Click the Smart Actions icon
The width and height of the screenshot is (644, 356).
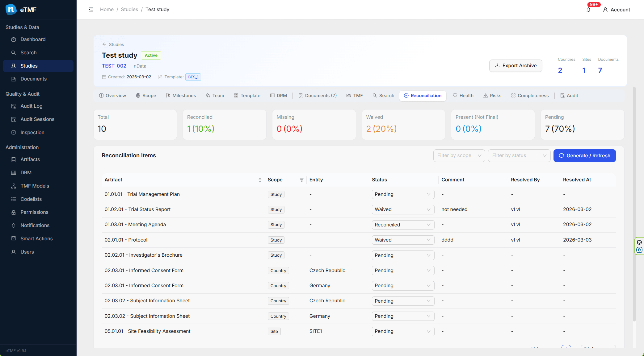tap(14, 239)
